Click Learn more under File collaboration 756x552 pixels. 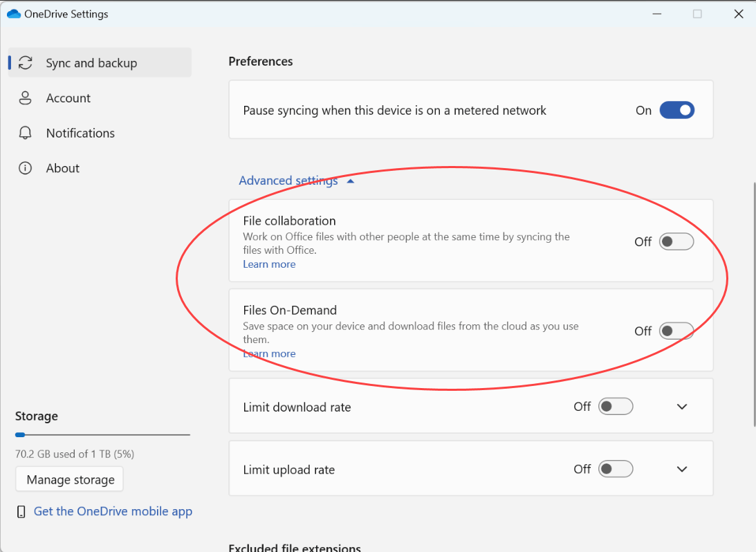click(269, 264)
